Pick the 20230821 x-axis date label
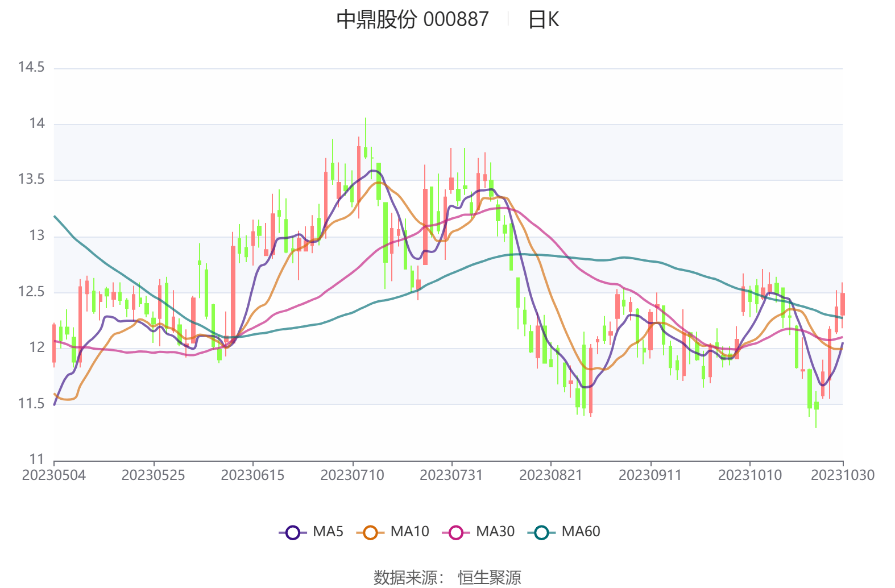 [x=550, y=475]
